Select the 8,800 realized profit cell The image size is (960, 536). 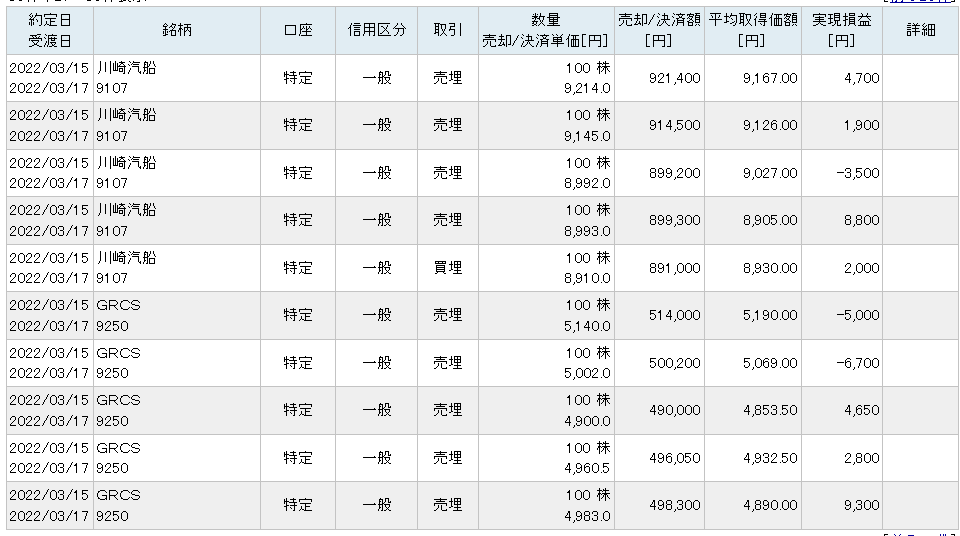842,221
